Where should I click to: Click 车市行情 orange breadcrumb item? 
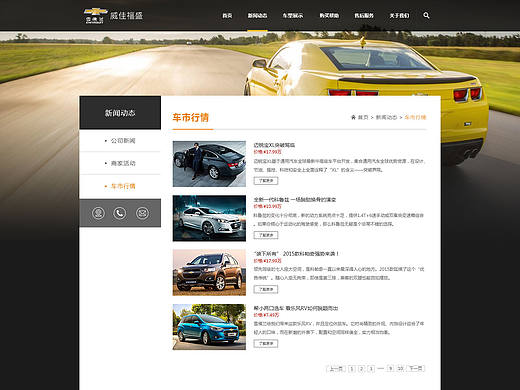pyautogui.click(x=415, y=117)
